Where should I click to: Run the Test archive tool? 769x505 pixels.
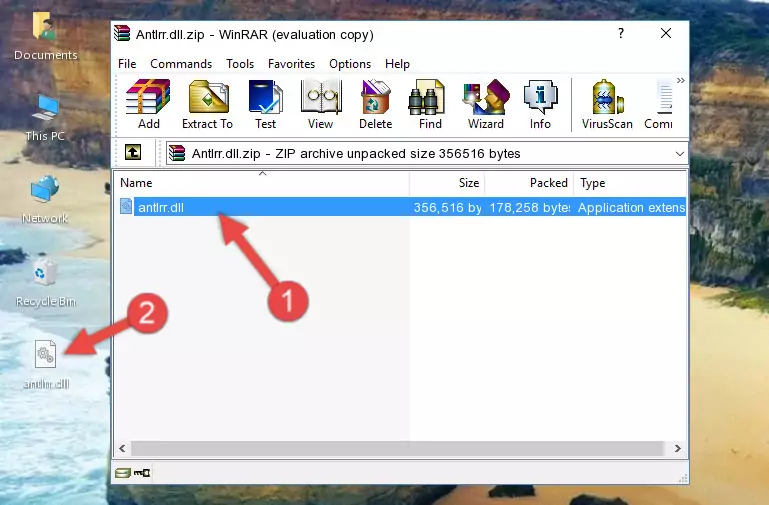coord(265,104)
